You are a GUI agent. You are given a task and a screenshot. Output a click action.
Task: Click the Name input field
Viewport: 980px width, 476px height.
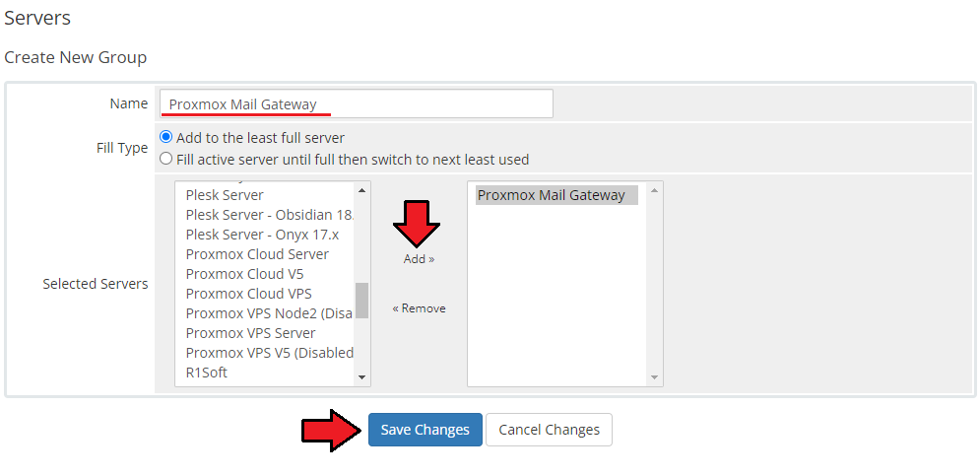coord(357,103)
